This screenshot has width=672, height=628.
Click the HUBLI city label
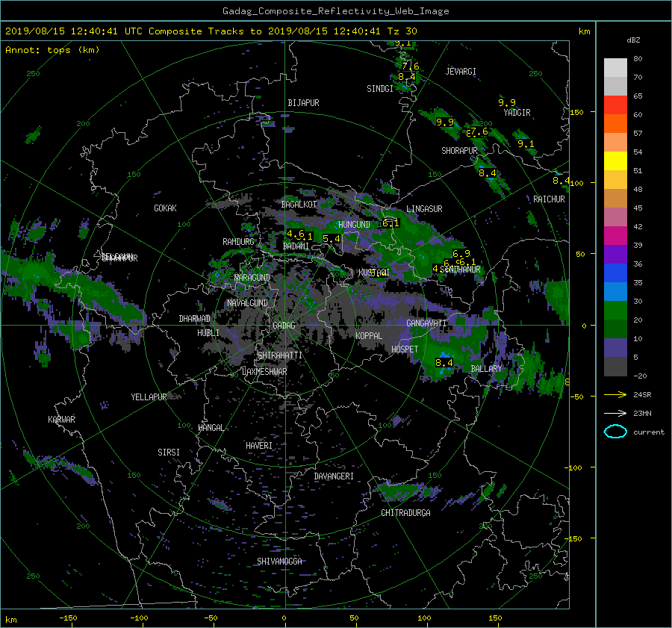tap(208, 333)
